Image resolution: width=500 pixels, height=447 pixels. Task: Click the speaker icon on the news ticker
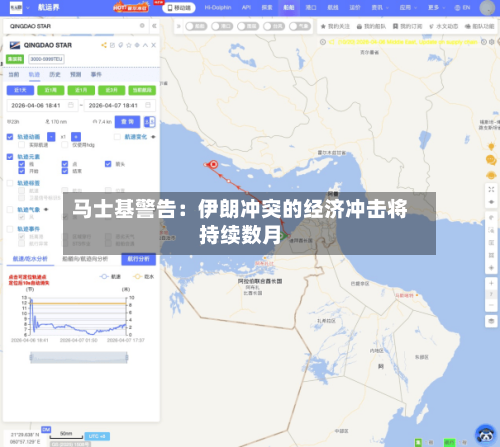point(331,42)
